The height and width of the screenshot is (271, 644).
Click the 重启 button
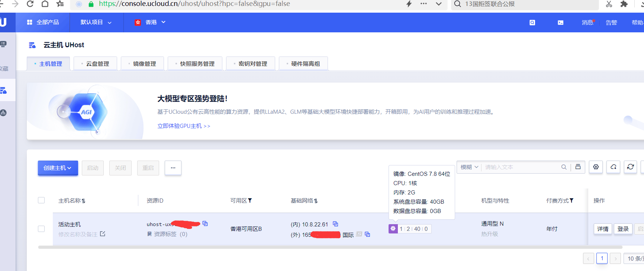coord(148,168)
